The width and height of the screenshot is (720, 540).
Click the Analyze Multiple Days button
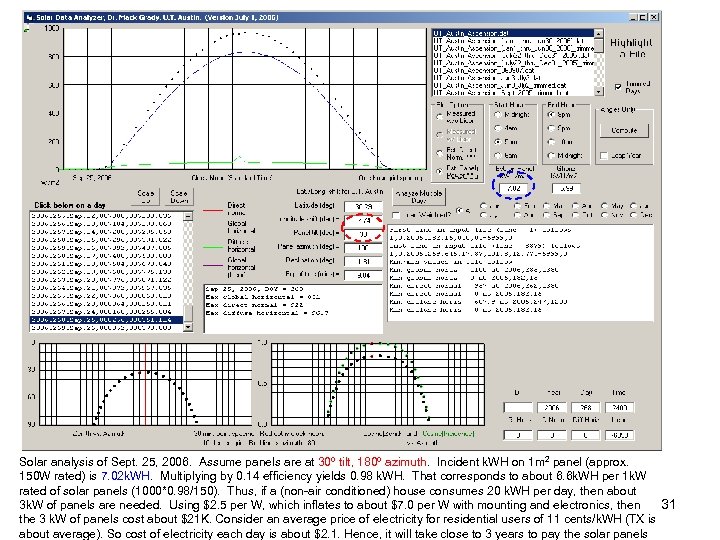pyautogui.click(x=419, y=197)
